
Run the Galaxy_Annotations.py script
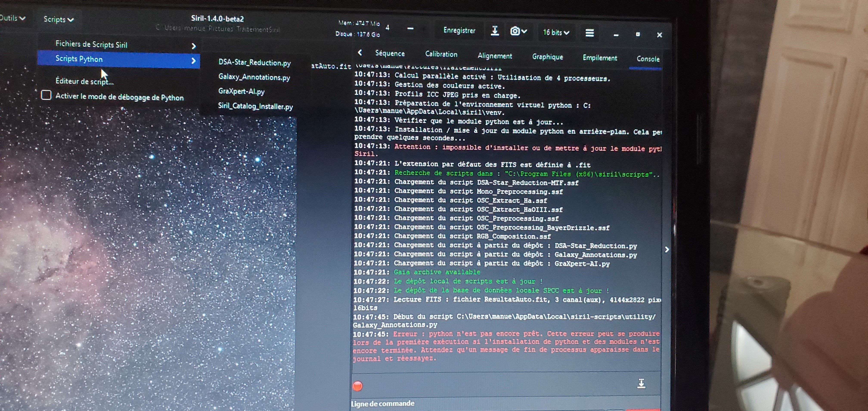(x=254, y=77)
